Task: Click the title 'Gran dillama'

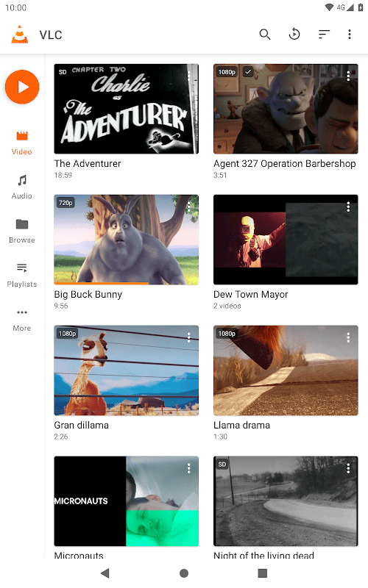Action: (x=82, y=426)
